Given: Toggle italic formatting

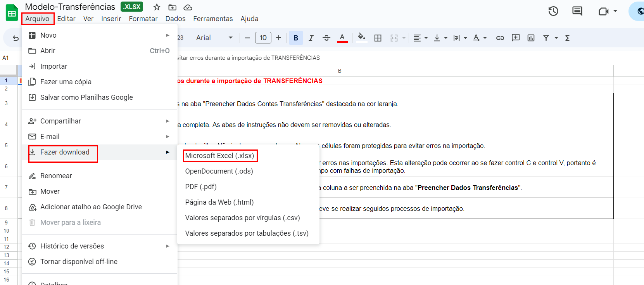Looking at the screenshot, I should (x=311, y=38).
